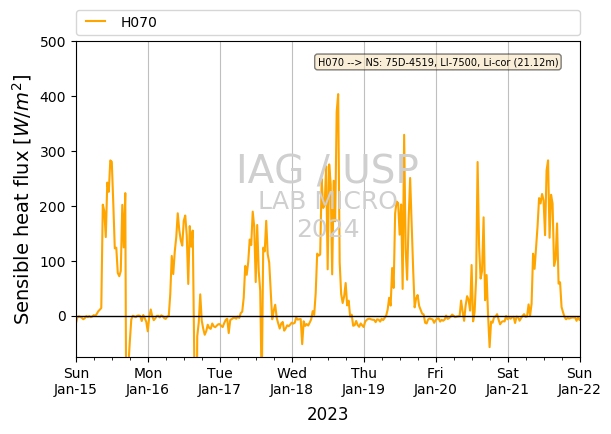The width and height of the screenshot is (611, 434).
Task: Click the H070 legend label
Action: coord(139,22)
